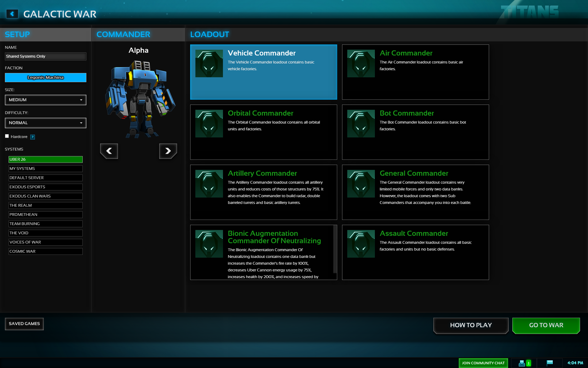Select the UBER 26 systems option

pyautogui.click(x=45, y=159)
